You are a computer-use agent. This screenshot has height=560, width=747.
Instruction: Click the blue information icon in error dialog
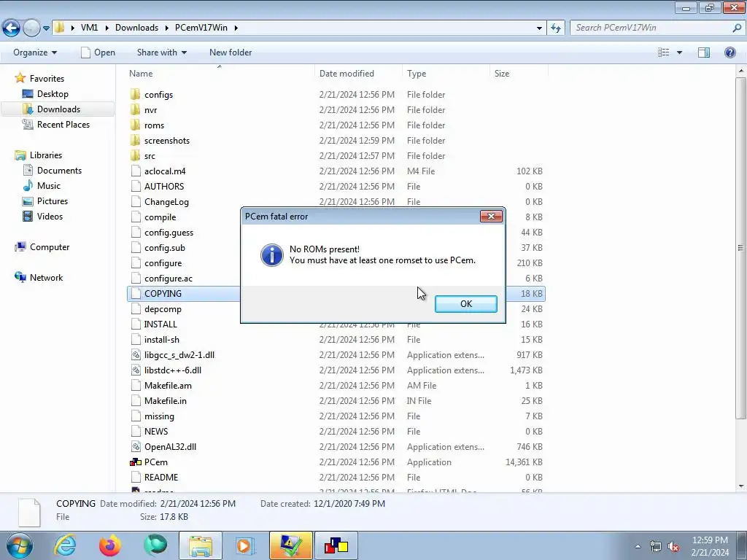272,255
